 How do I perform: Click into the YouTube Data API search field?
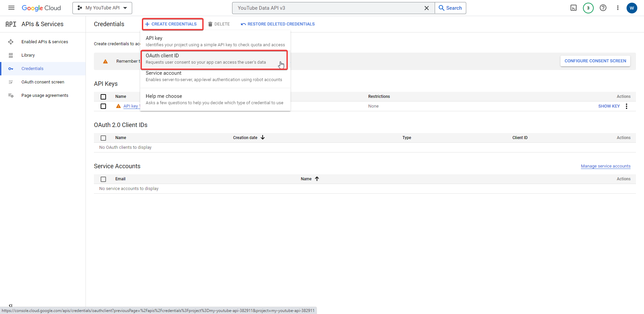click(327, 8)
